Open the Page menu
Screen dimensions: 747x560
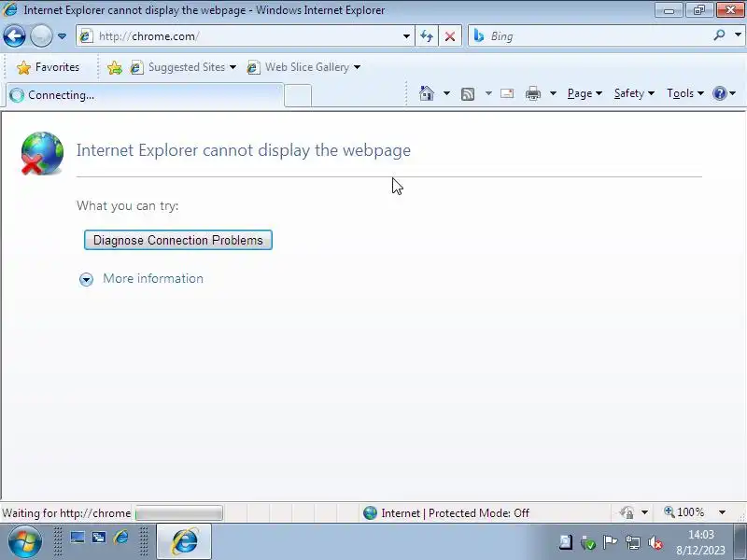(585, 93)
